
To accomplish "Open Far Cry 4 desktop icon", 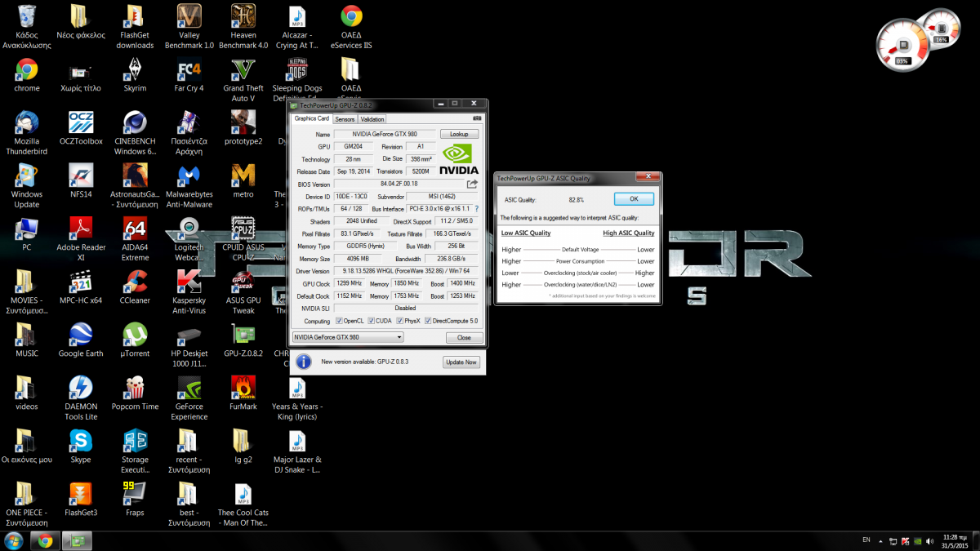I will (x=189, y=73).
